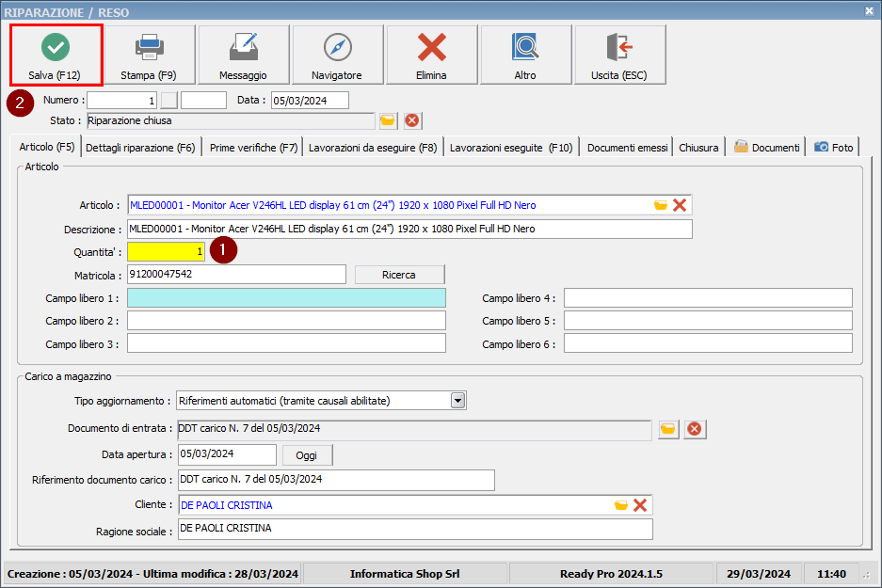Open the Documenti tab with folder icon
Screen dimensions: 882x588
tap(766, 148)
